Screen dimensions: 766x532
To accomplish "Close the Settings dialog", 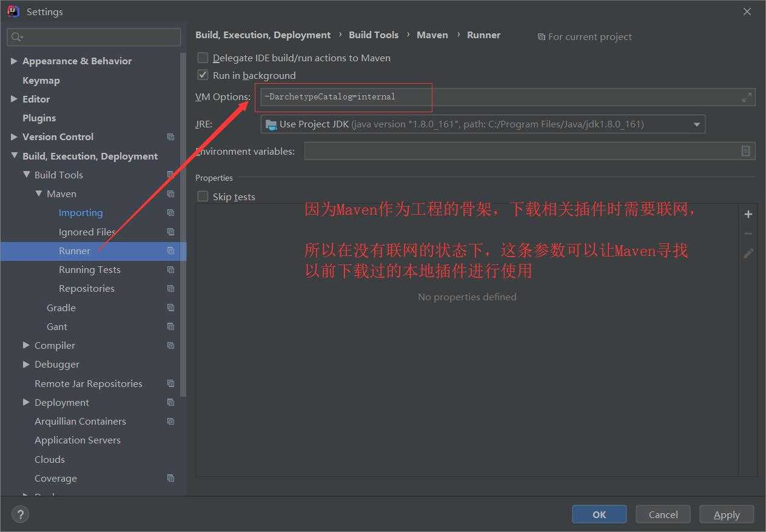I will [747, 12].
